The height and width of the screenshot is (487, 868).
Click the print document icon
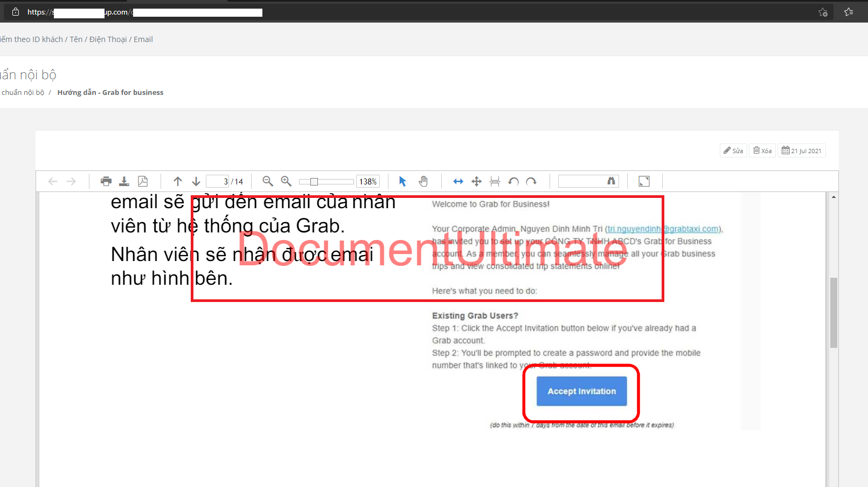[x=106, y=181]
